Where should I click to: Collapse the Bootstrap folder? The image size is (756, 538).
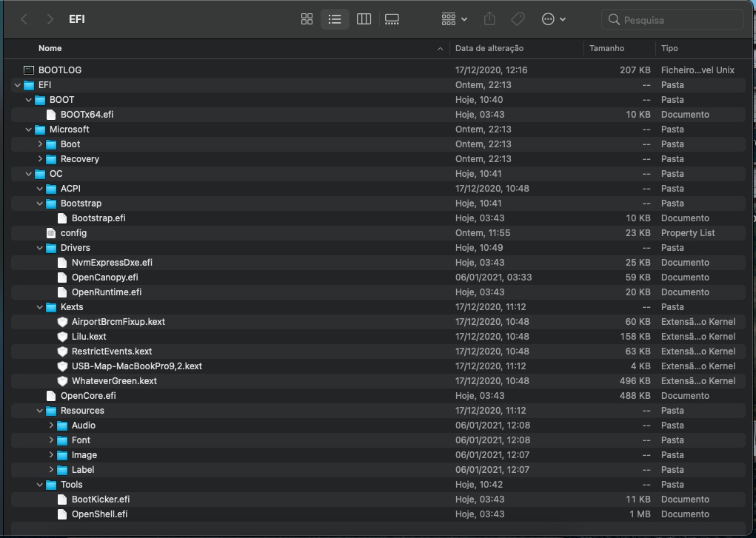tap(39, 204)
